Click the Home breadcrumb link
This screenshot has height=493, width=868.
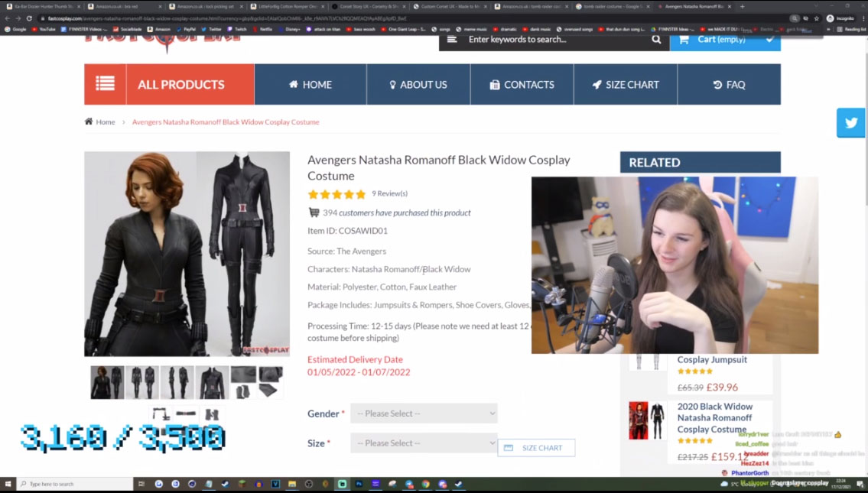click(106, 122)
